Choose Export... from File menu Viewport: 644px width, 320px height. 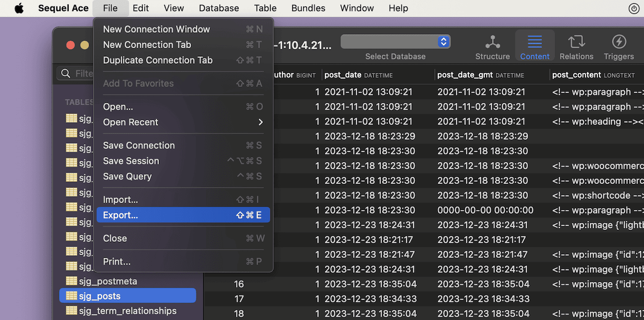pyautogui.click(x=183, y=215)
